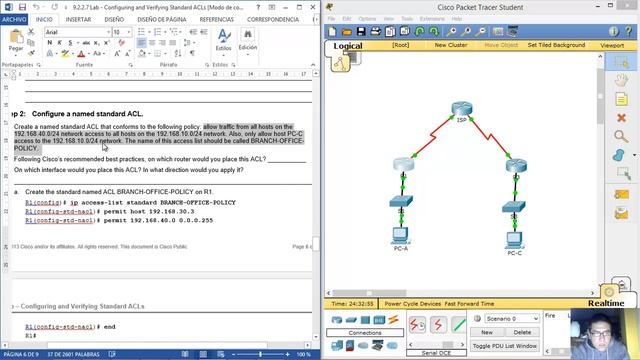Switch to the INSERTAR ribbon tab
This screenshot has height=360, width=640.
(x=78, y=19)
